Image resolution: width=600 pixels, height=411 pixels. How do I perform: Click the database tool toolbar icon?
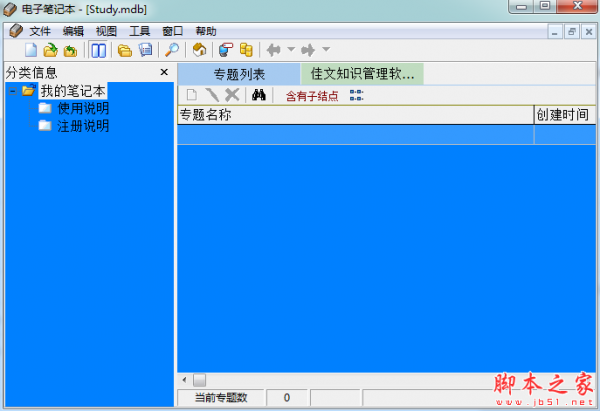(x=226, y=50)
